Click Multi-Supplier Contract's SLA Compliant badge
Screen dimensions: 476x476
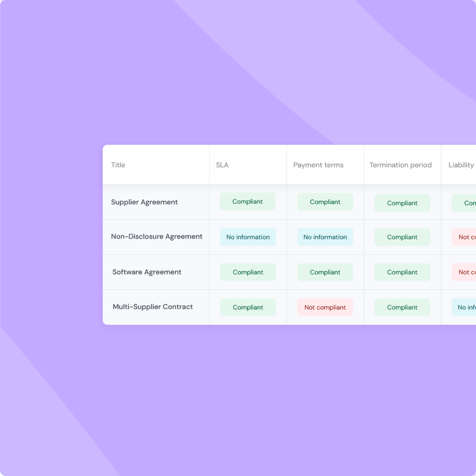pyautogui.click(x=248, y=307)
